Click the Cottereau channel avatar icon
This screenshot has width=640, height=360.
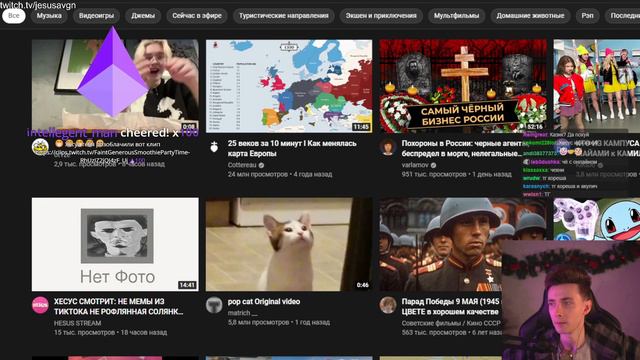pyautogui.click(x=214, y=147)
